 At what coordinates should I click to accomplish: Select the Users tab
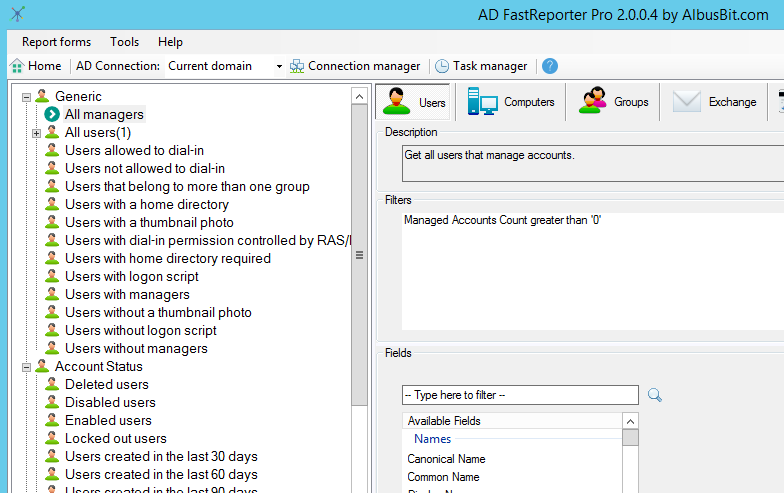(414, 102)
